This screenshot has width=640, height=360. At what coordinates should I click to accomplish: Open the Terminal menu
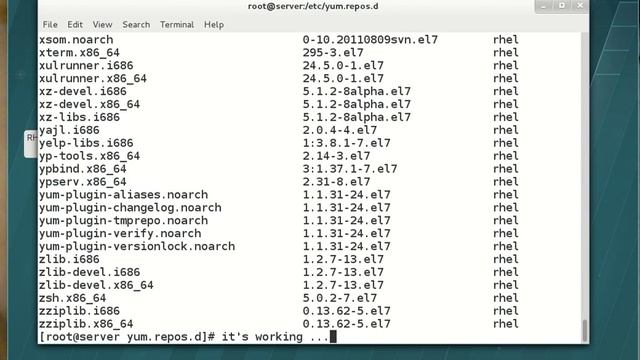(177, 24)
